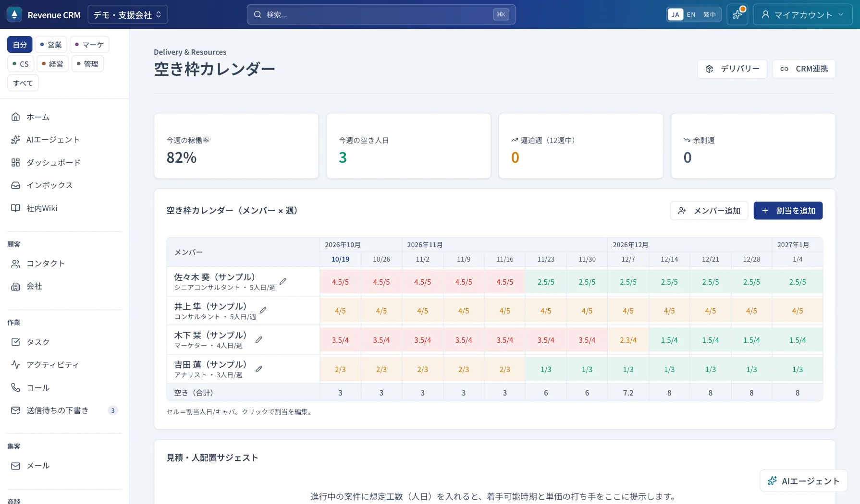The image size is (860, 504).
Task: Open 送信待ちの下書き in sidebar
Action: pyautogui.click(x=64, y=410)
